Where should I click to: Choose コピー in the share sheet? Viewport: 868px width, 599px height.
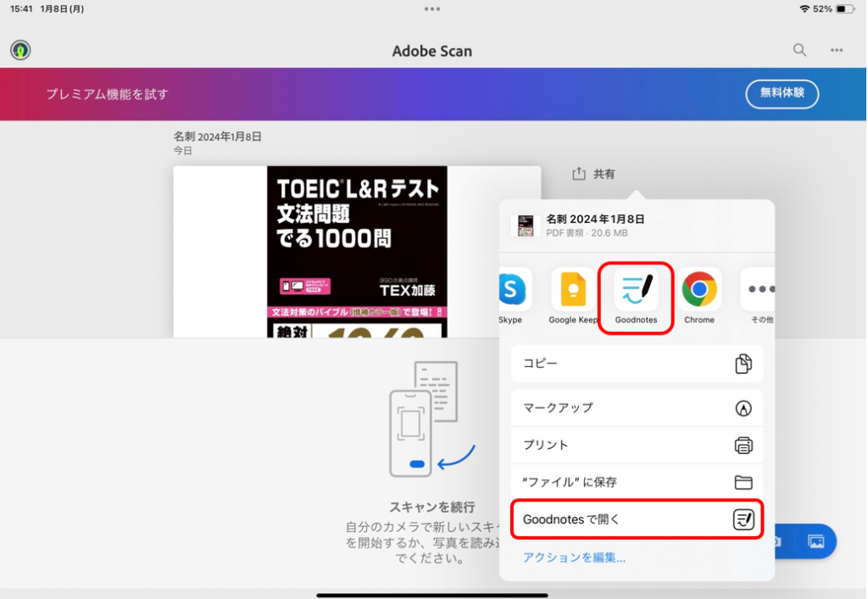click(637, 364)
